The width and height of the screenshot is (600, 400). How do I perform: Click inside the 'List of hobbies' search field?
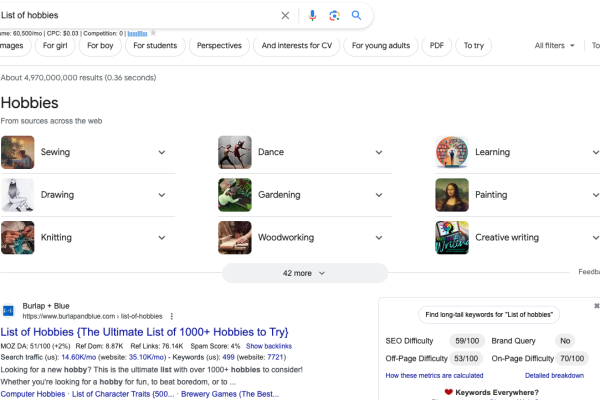click(x=138, y=15)
